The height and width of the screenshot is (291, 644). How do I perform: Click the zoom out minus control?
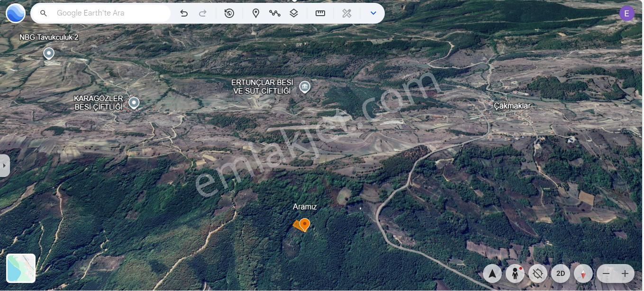(x=605, y=273)
